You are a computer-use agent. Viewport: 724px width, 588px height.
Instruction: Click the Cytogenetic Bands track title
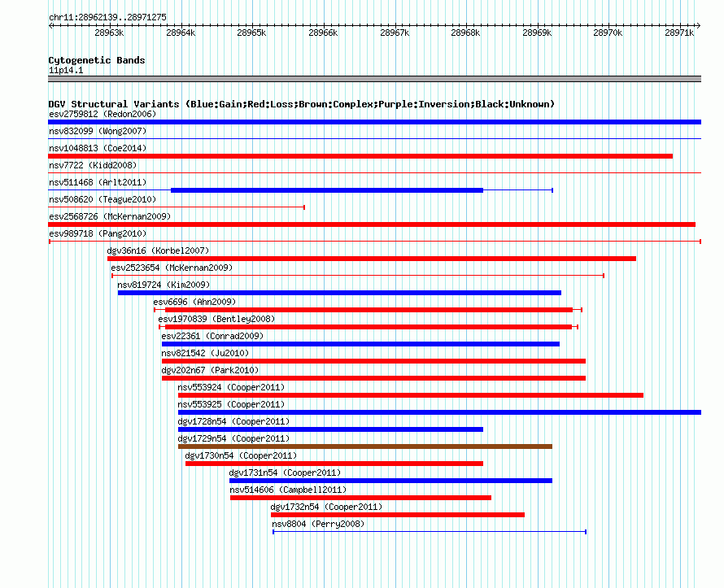(97, 60)
